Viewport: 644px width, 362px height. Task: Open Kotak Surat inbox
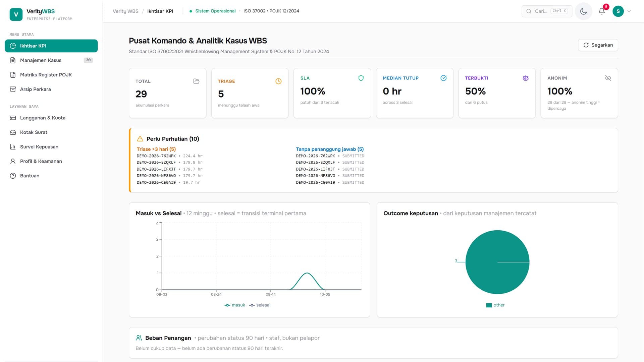point(51,132)
